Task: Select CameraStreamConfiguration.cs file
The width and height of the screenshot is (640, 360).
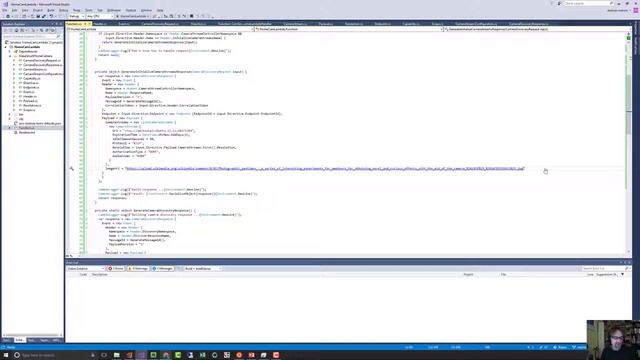Action: pos(42,74)
